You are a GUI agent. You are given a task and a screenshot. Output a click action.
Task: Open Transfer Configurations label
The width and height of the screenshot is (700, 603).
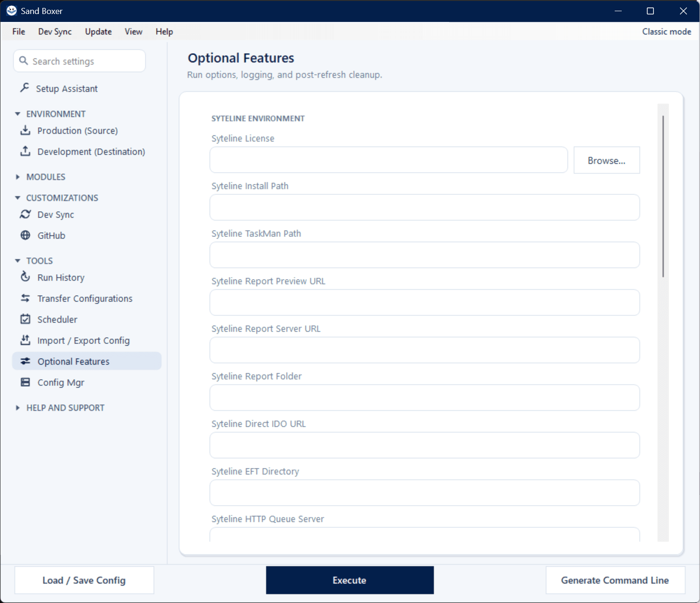coord(85,298)
